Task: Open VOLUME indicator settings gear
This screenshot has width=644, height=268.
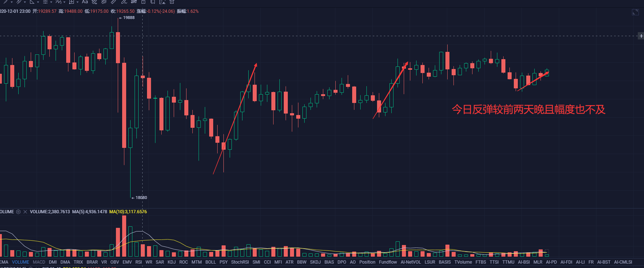Action: [18, 212]
